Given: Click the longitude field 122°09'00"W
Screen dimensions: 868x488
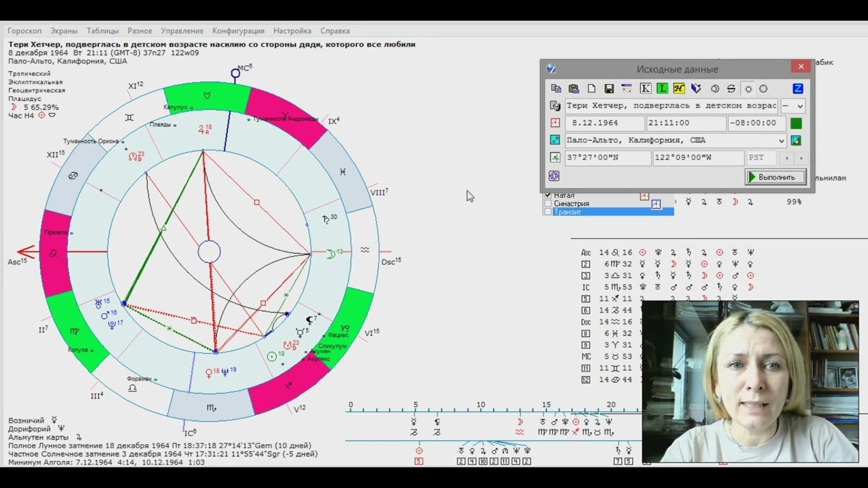Looking at the screenshot, I should [x=698, y=158].
